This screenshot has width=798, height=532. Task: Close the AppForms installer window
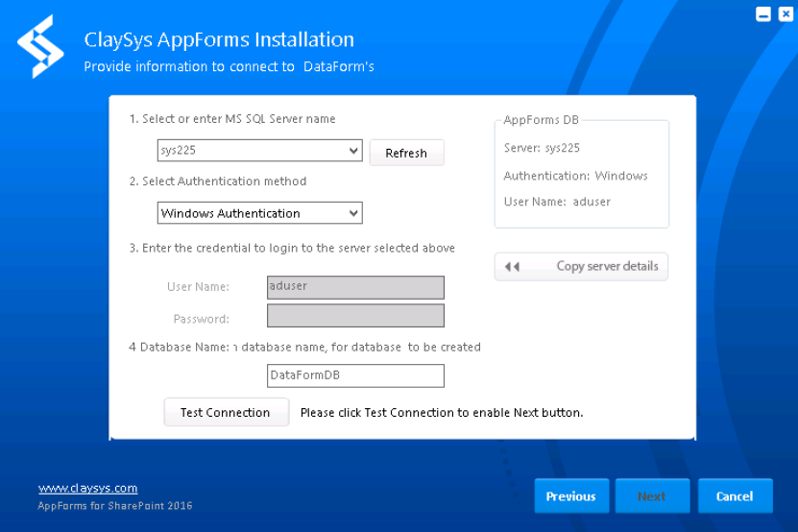tap(785, 14)
